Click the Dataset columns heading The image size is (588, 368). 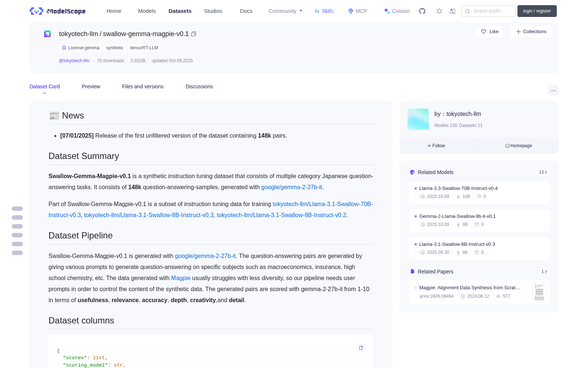click(81, 321)
